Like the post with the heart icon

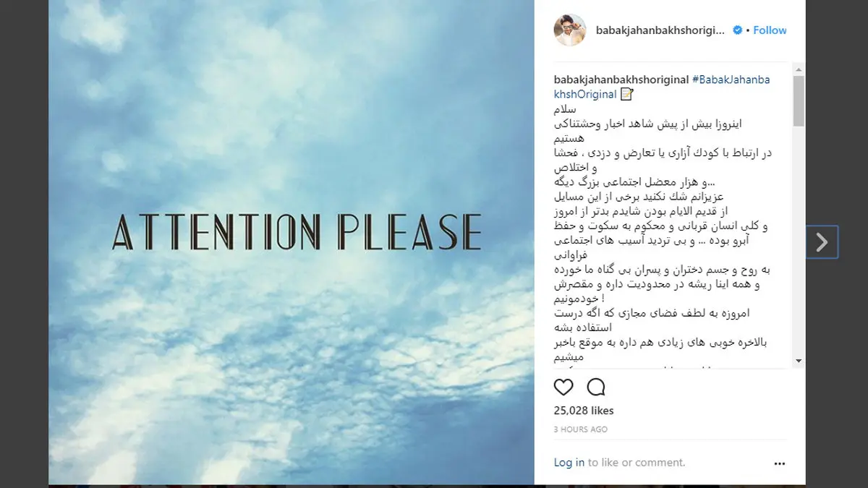click(x=563, y=387)
